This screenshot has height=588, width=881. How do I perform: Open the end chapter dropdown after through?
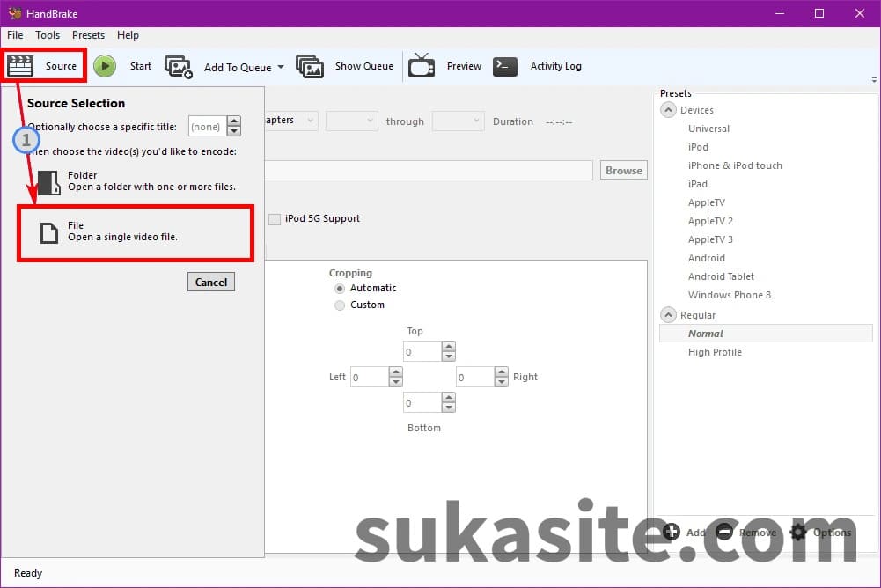[x=458, y=121]
